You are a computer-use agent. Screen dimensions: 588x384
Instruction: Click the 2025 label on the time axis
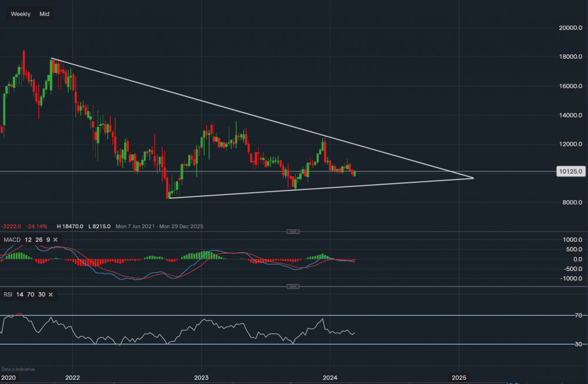459,377
